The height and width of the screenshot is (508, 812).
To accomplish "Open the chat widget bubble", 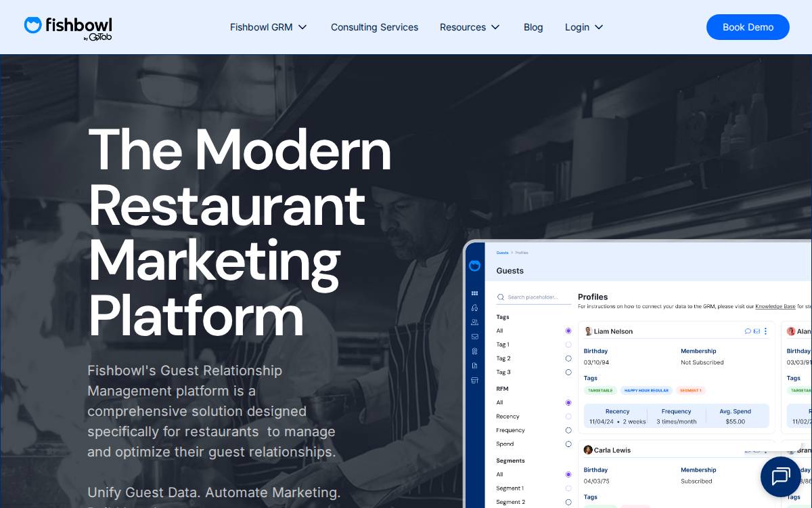I will click(x=781, y=477).
